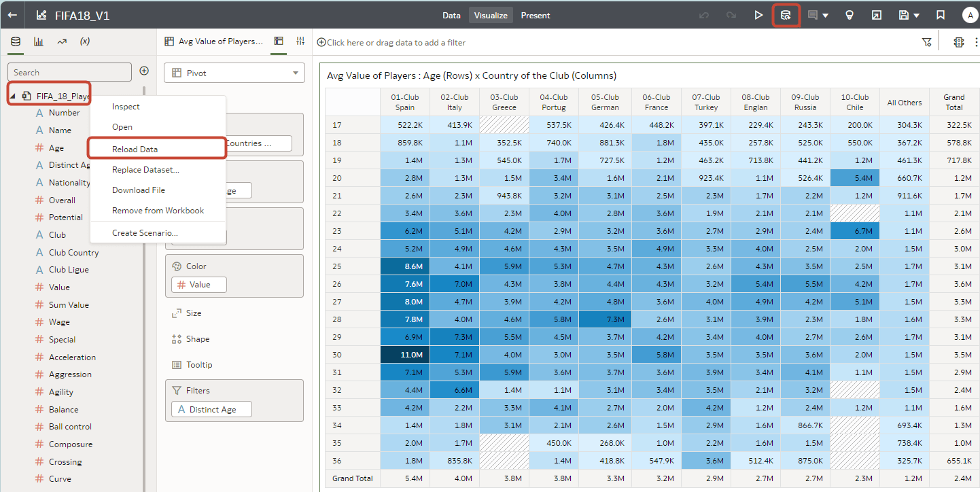Toggle the filter bar funnel control
The image size is (980, 492).
[x=926, y=41]
